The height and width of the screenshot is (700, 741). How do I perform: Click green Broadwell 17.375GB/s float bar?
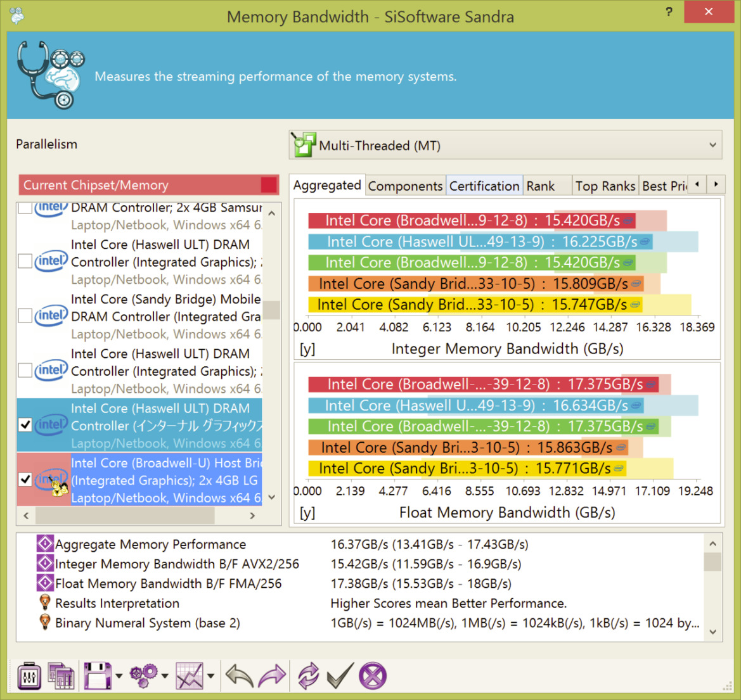[x=483, y=426]
